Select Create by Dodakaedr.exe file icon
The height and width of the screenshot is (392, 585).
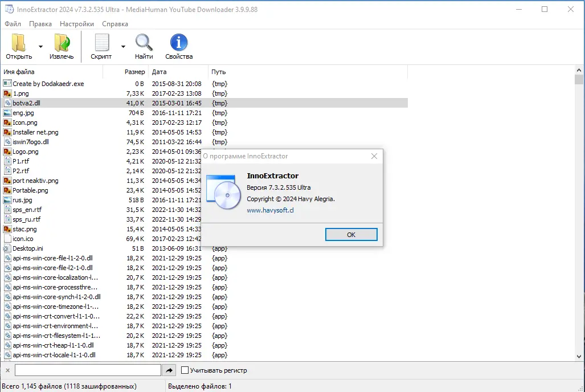click(7, 84)
